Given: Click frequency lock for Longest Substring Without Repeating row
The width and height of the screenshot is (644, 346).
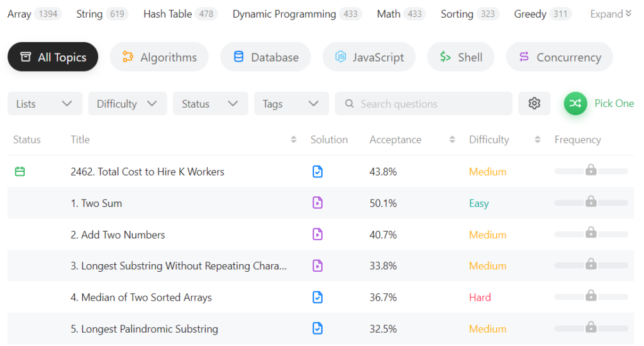Looking at the screenshot, I should click(591, 264).
